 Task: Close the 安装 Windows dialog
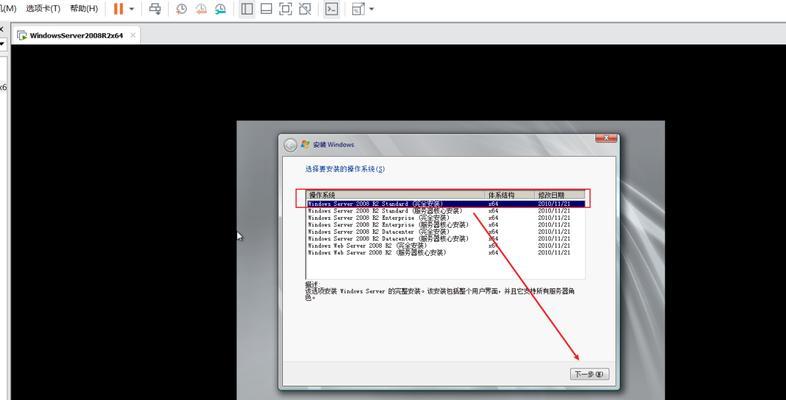(x=606, y=138)
